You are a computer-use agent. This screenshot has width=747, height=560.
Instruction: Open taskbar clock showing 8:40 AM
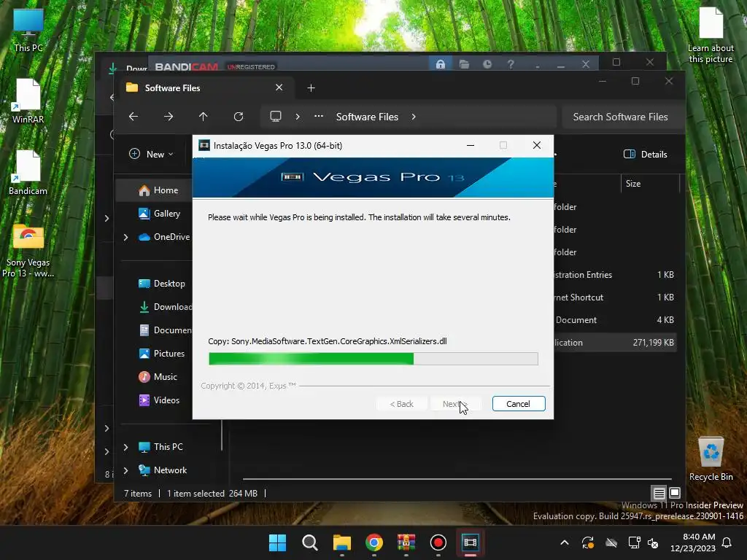(693, 542)
